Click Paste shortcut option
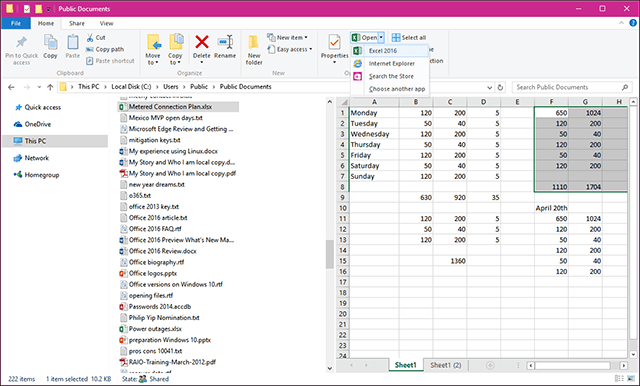The width and height of the screenshot is (640, 386). (110, 61)
